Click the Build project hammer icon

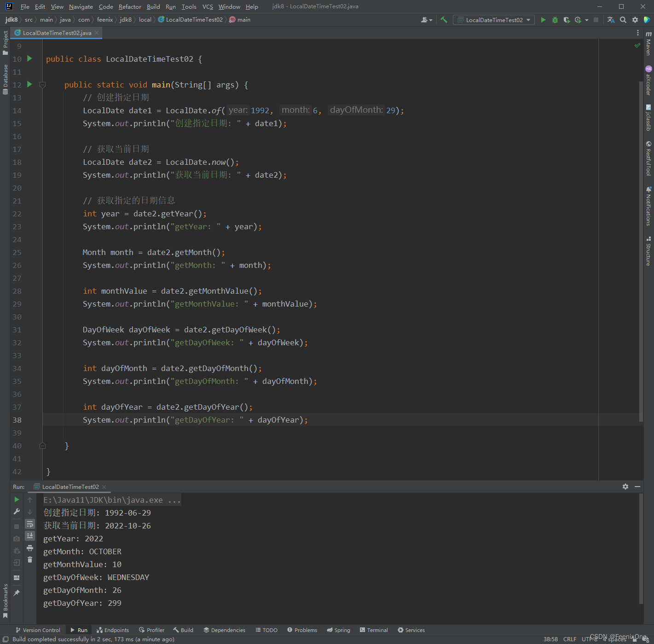coord(444,20)
